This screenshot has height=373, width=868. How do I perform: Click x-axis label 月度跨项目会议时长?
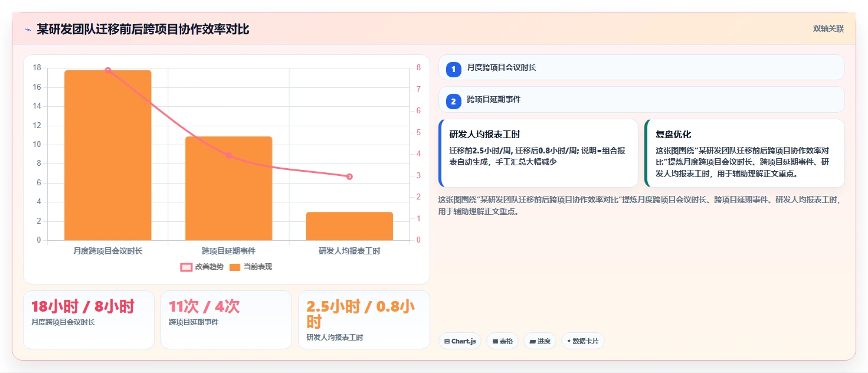coord(108,251)
